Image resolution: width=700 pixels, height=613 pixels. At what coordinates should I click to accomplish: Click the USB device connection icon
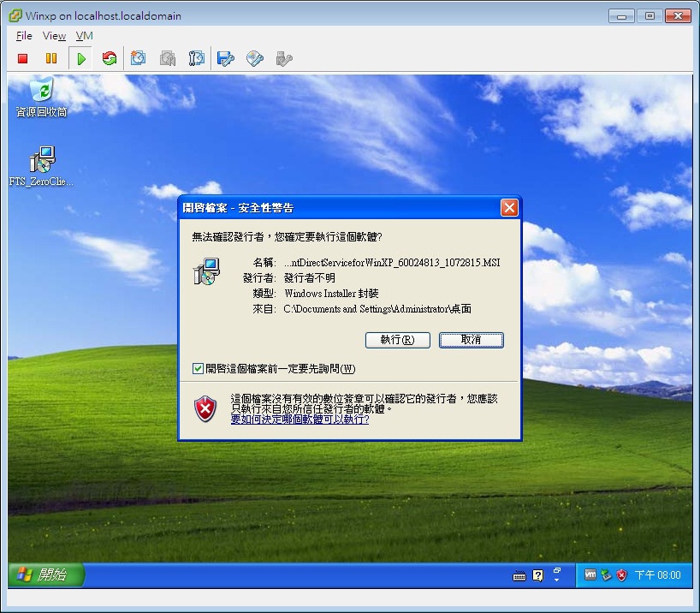(x=284, y=58)
